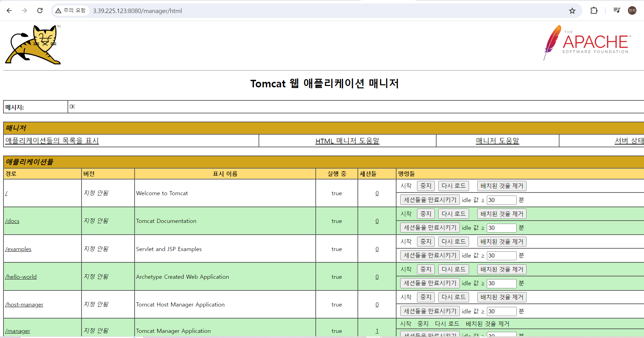
Task: Open the server status link
Action: click(629, 141)
